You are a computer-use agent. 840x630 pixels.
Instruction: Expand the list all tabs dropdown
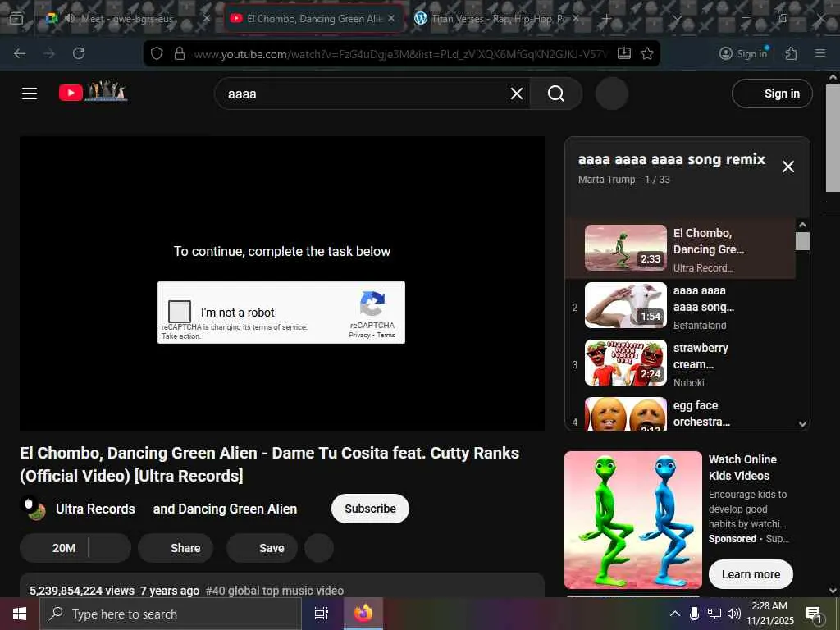(677, 18)
